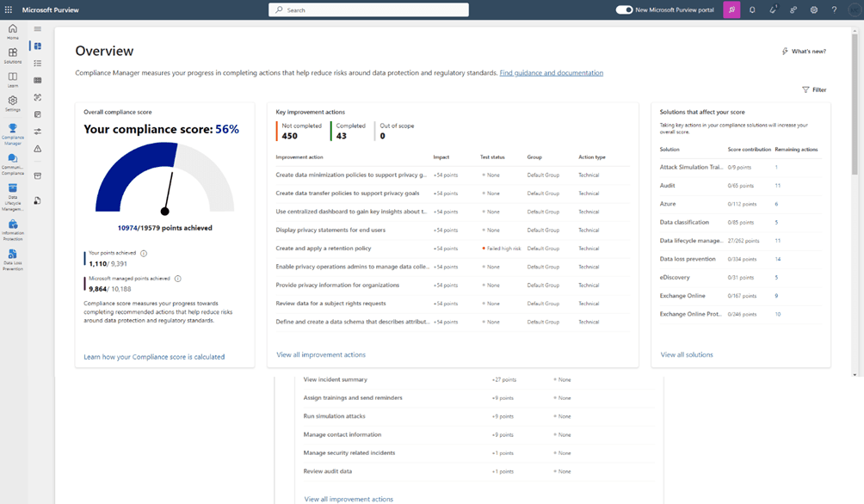Open Use centralized dashboard action row
Image resolution: width=864 pixels, height=504 pixels.
[x=453, y=212]
